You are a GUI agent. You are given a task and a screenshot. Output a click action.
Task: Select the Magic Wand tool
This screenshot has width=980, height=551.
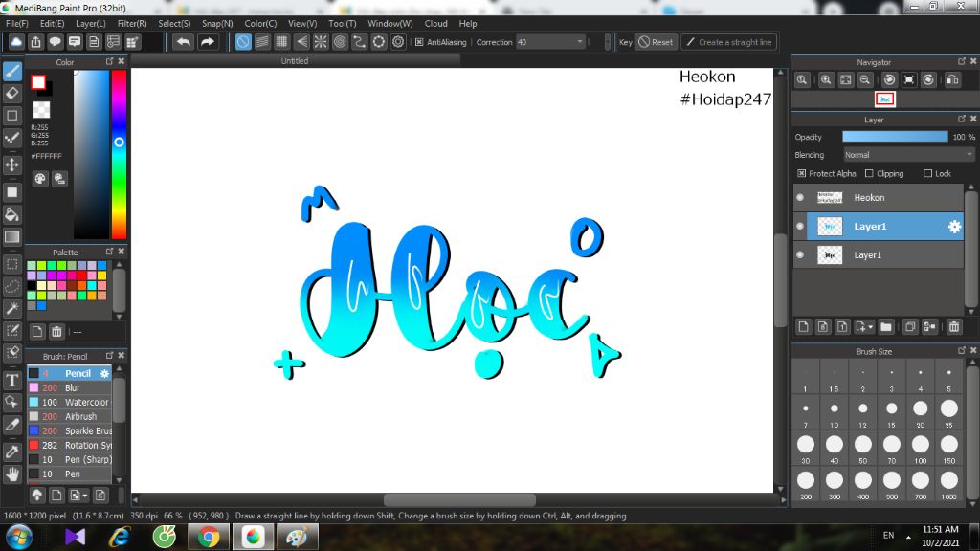[11, 308]
